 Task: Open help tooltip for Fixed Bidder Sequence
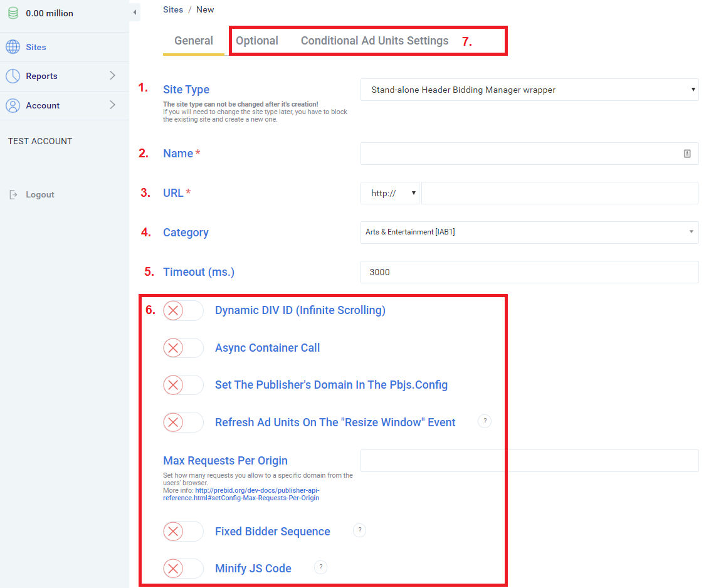(x=359, y=530)
